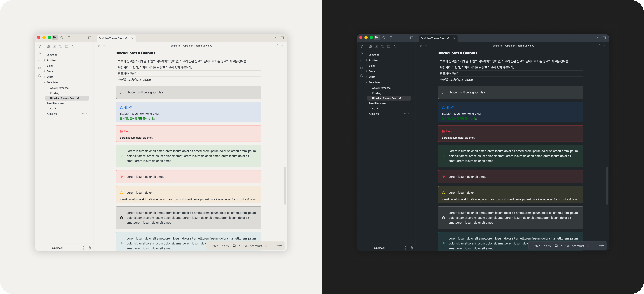Select the Obsidian Theme Dawn v2 tab, dark window

[x=438, y=38]
